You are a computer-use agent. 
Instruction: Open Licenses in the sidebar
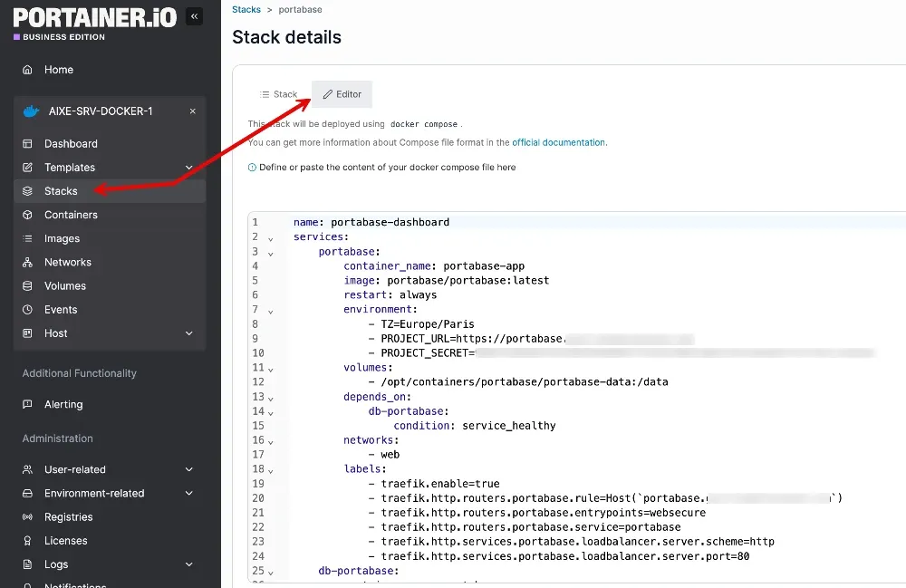(x=110, y=540)
